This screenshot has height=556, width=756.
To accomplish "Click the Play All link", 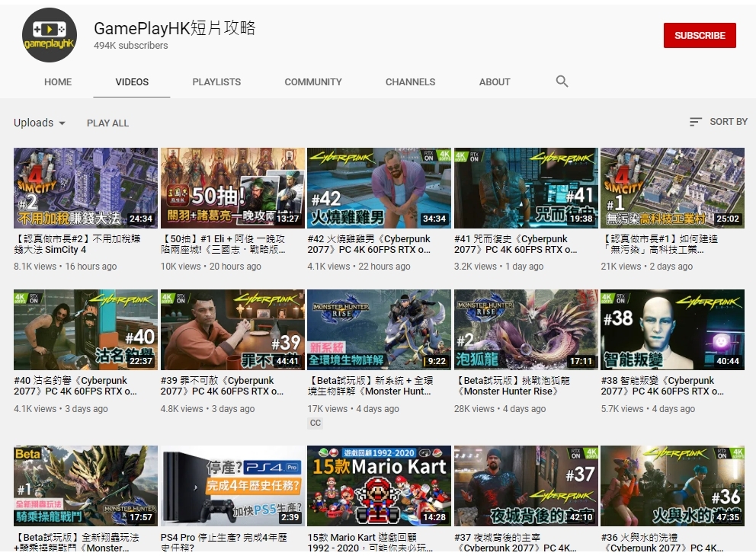I will [107, 123].
